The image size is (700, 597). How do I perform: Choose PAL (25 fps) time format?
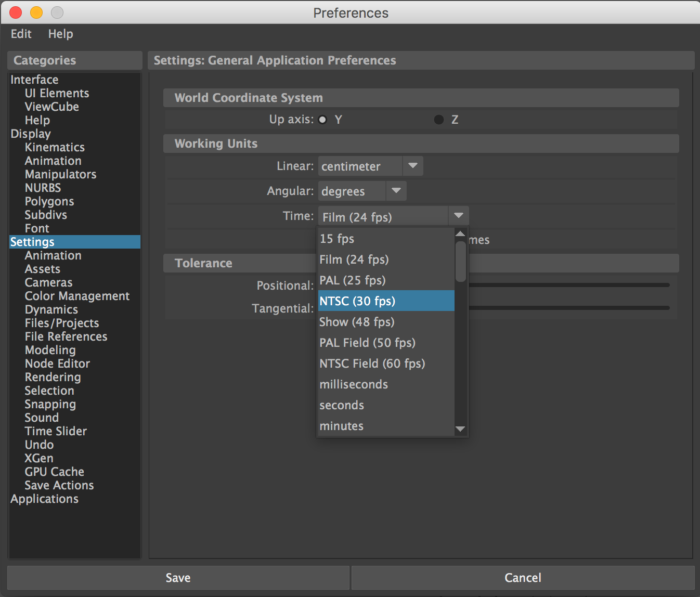[x=353, y=280]
